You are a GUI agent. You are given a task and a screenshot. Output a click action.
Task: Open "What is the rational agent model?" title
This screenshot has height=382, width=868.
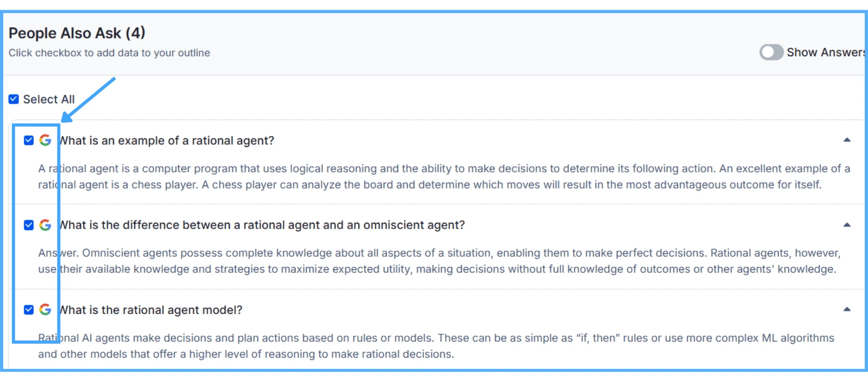151,310
